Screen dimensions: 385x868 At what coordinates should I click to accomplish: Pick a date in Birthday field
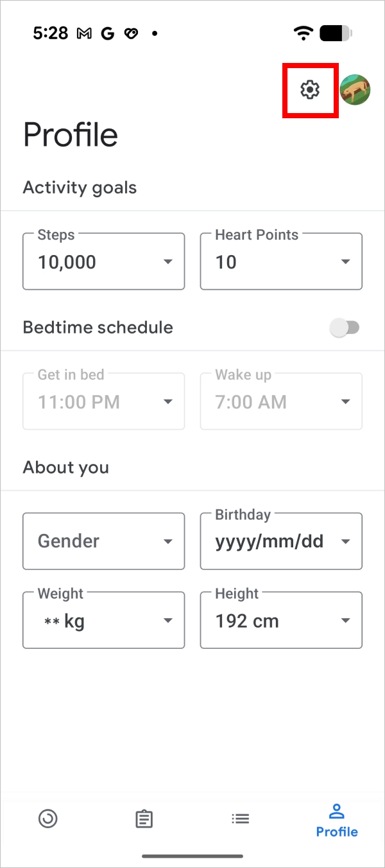(x=281, y=541)
